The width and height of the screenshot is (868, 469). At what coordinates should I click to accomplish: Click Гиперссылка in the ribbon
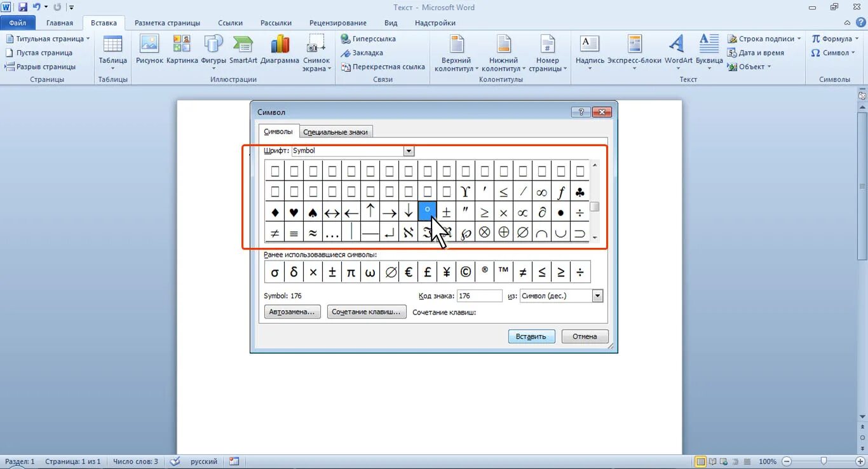point(369,39)
